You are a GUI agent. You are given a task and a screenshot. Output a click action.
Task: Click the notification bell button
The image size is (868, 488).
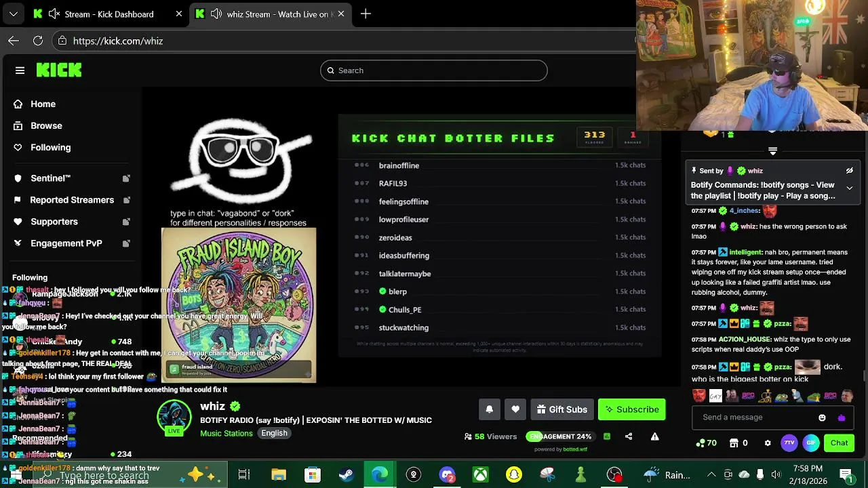[x=489, y=409]
